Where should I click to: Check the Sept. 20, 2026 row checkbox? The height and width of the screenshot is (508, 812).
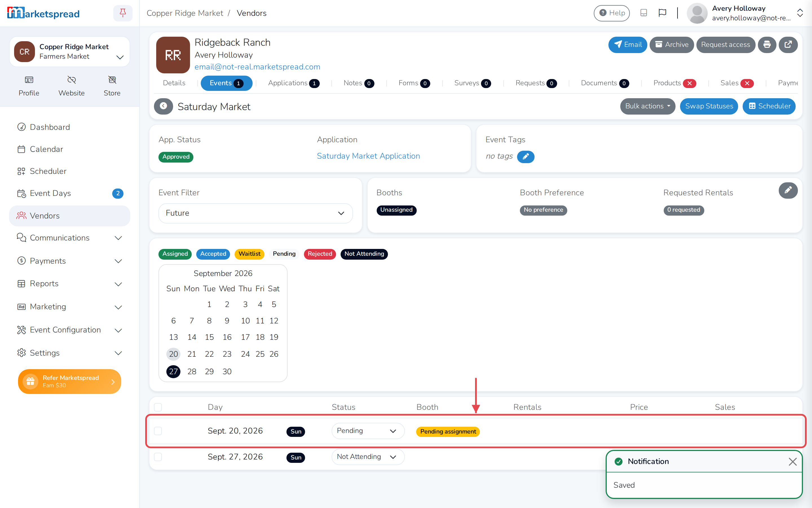pos(158,431)
